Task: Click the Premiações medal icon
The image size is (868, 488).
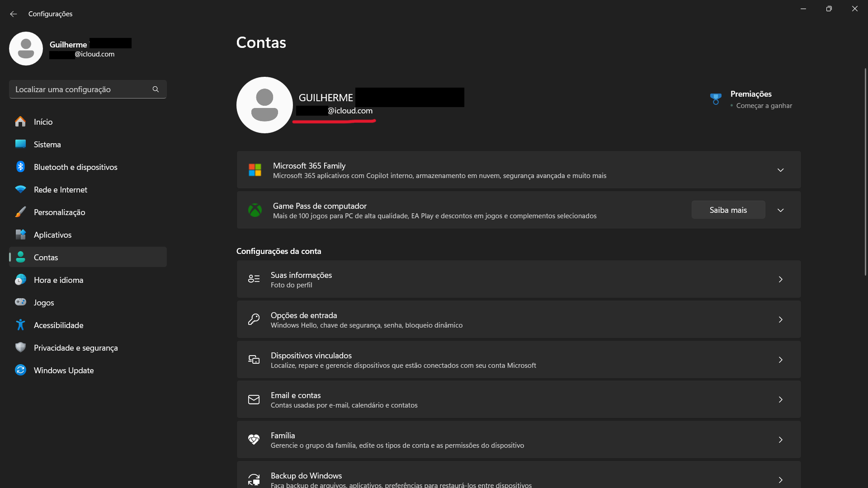Action: (716, 99)
